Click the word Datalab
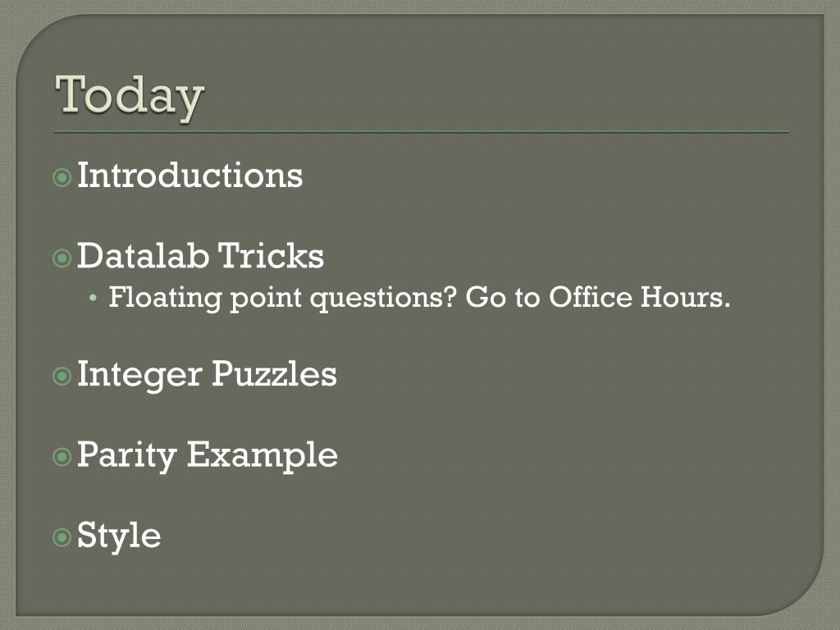Viewport: 840px width, 630px height. [x=143, y=256]
